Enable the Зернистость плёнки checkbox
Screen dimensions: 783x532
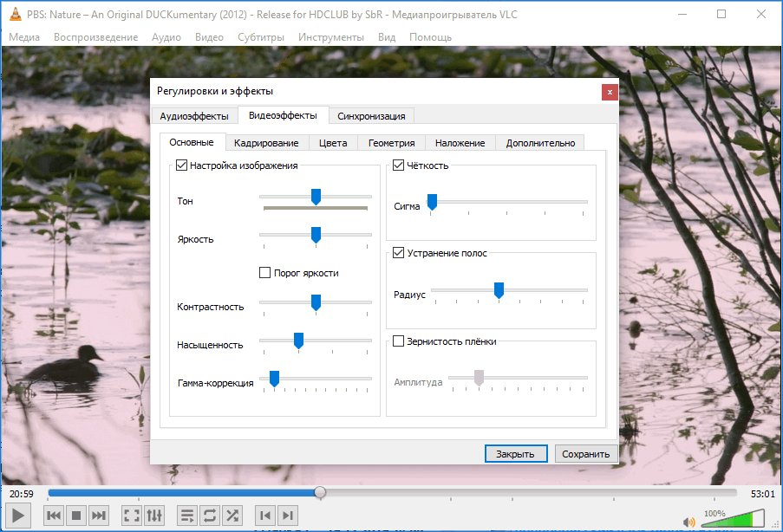(399, 341)
